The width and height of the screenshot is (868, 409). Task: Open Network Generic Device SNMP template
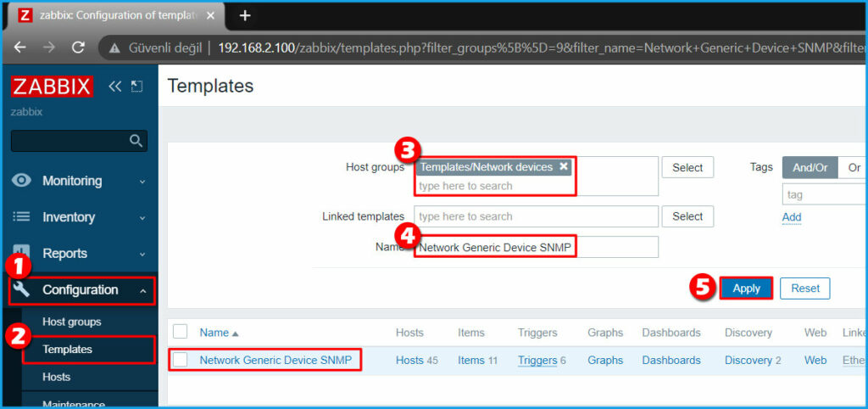tap(275, 360)
